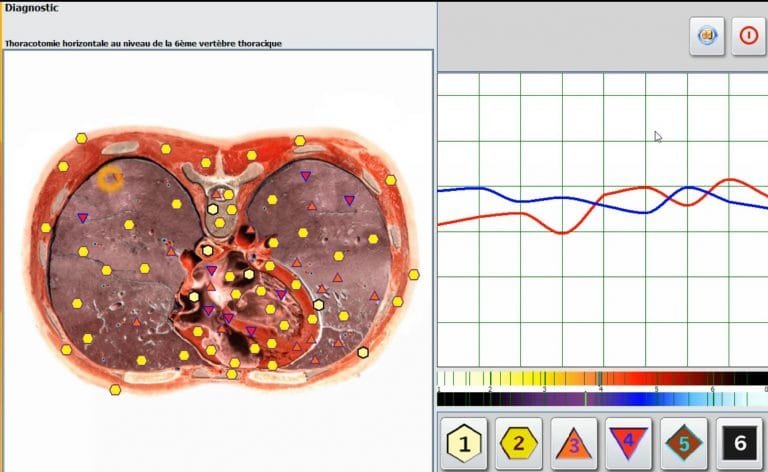Click the Thoracotomie horizontale section caption
Image resolution: width=768 pixels, height=472 pixels.
(x=143, y=43)
